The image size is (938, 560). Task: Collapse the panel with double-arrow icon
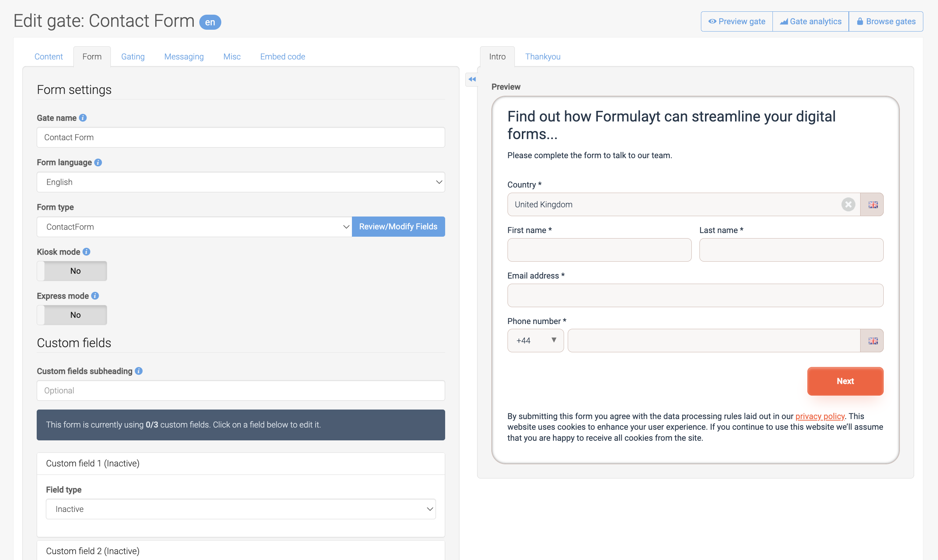coord(472,79)
